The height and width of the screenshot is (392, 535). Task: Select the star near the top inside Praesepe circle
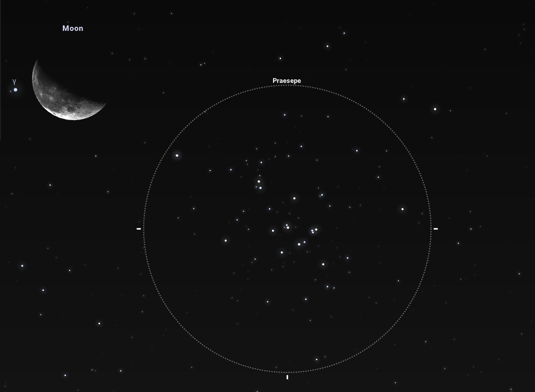point(285,115)
